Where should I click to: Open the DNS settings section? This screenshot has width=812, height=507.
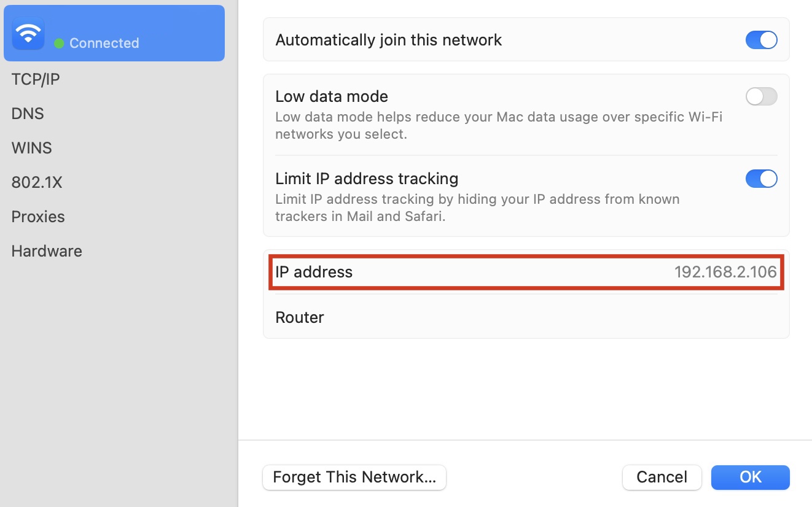[x=27, y=113]
